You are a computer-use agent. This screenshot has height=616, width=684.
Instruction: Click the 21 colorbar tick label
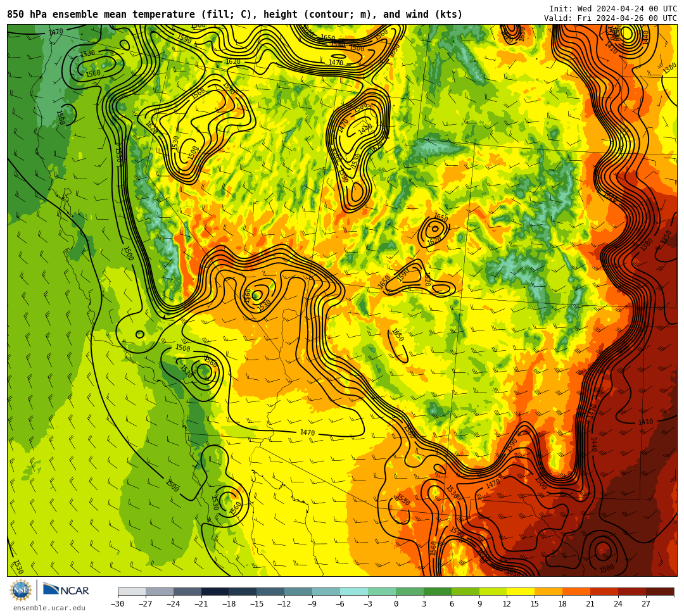591,604
